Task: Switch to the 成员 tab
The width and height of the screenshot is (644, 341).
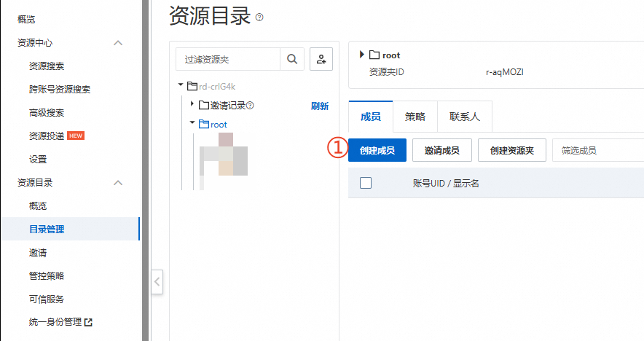Action: click(x=371, y=117)
